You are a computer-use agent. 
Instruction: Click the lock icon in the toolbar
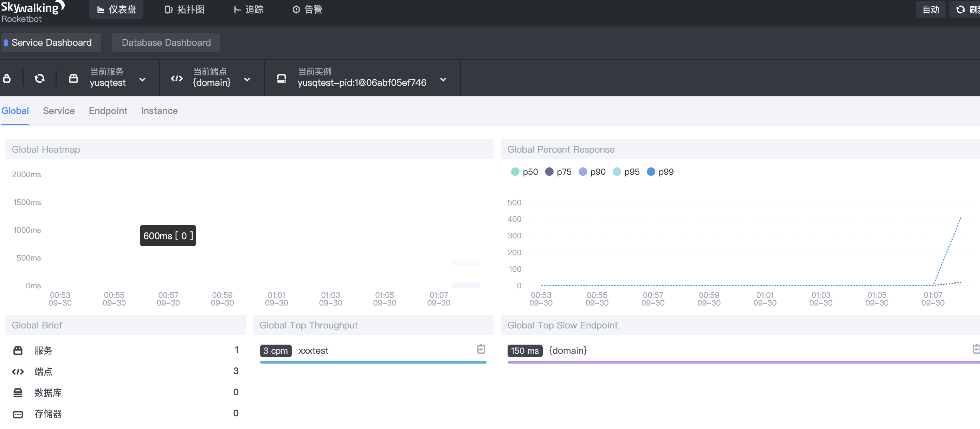click(x=7, y=79)
